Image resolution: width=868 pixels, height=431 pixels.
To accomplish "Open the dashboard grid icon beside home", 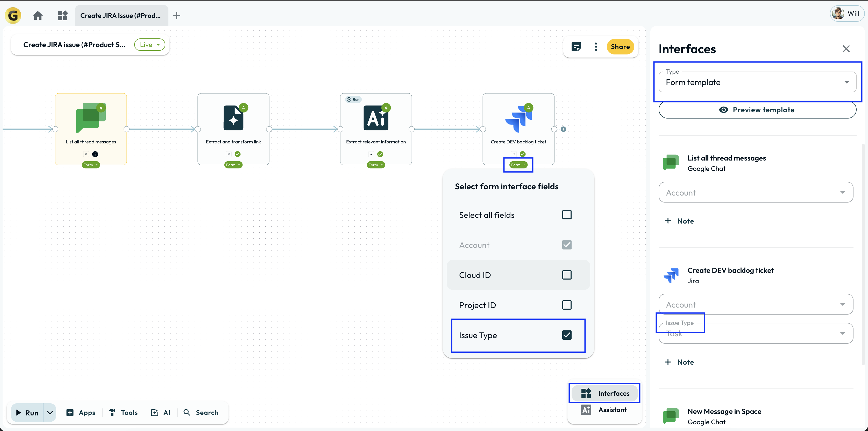I will tap(63, 16).
